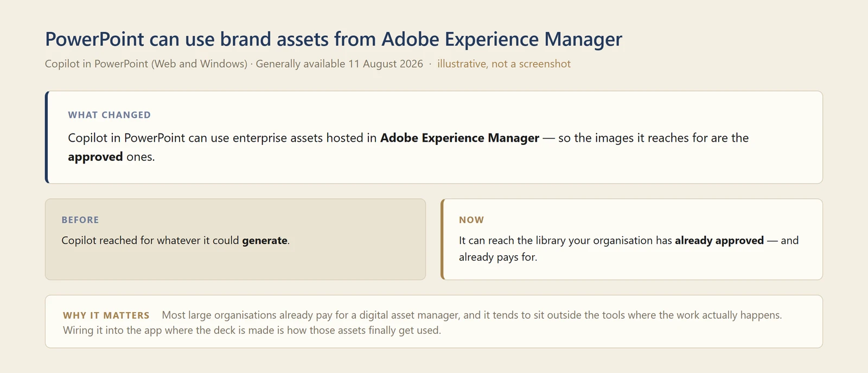Click the note 'illustrative, not a screenshot'

tap(504, 64)
